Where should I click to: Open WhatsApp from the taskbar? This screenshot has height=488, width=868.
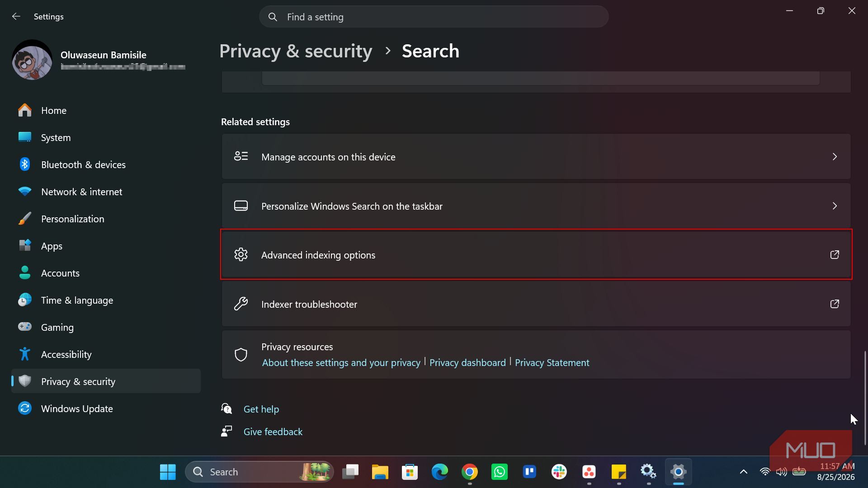click(x=500, y=472)
